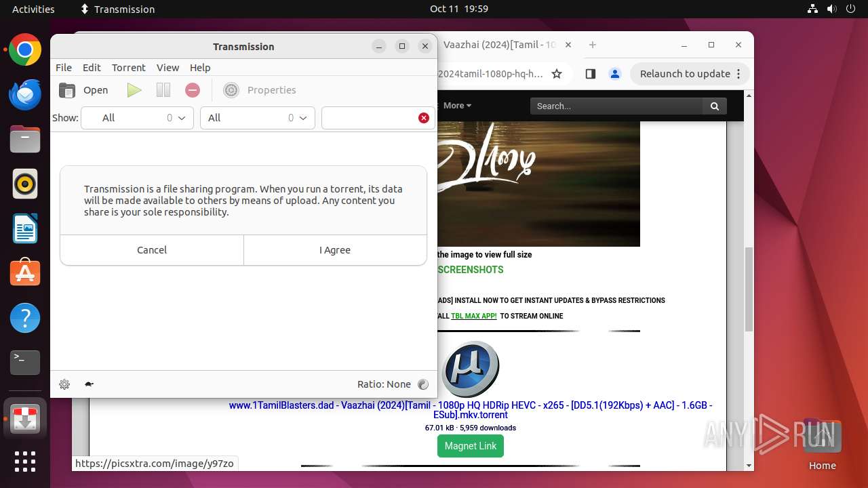Open the volume icon in the top bar

point(831,9)
